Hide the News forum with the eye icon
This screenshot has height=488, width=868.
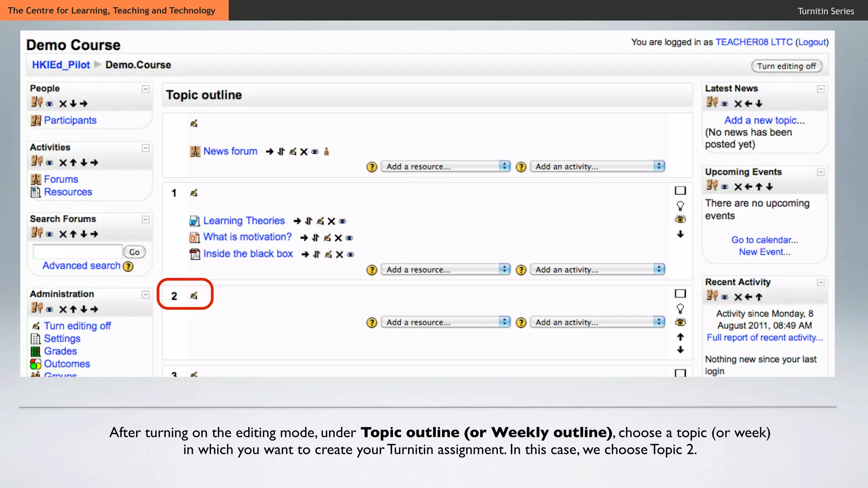pyautogui.click(x=315, y=152)
